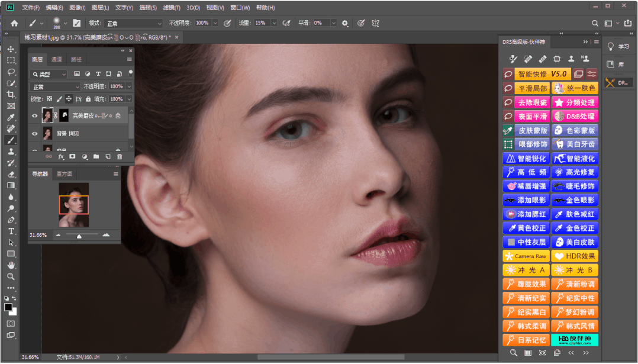Pick the Eyedropper tool
Image resolution: width=638 pixels, height=364 pixels.
coord(11,117)
